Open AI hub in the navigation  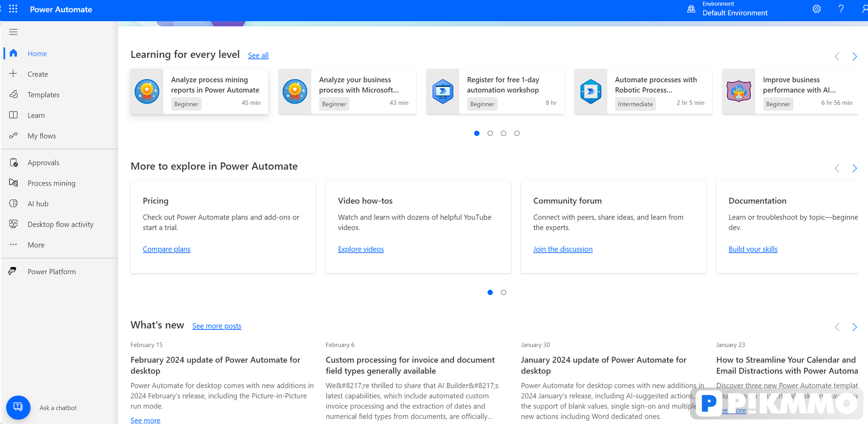38,204
